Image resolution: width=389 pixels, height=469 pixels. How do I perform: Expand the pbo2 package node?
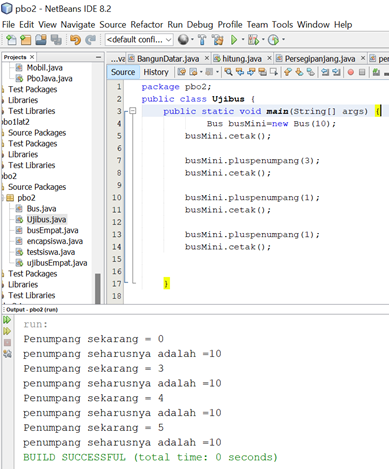3,198
